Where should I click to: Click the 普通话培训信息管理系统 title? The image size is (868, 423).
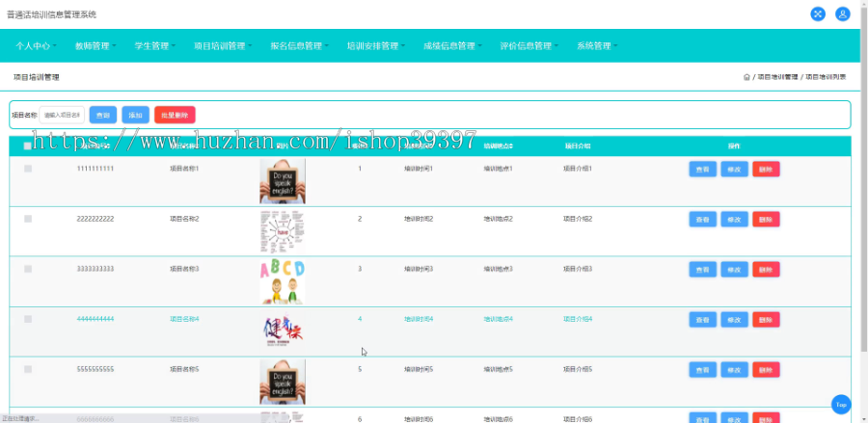pos(51,14)
